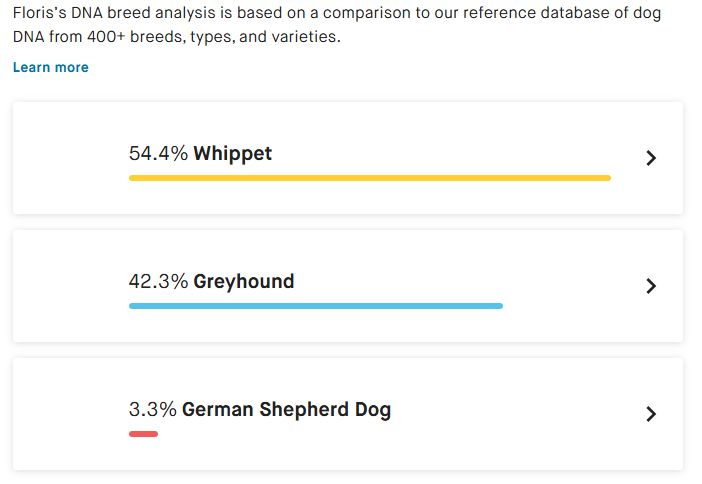Select the German Shepherd Dog breed name
This screenshot has height=484, width=702.
pos(287,410)
